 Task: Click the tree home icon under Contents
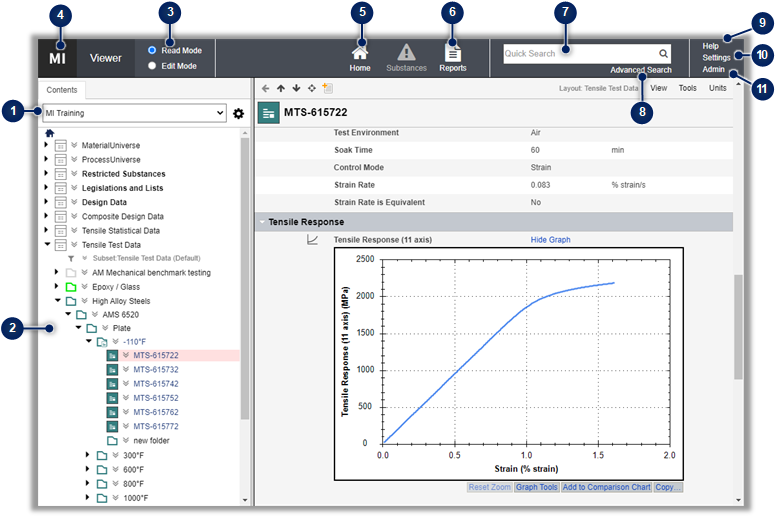click(49, 132)
